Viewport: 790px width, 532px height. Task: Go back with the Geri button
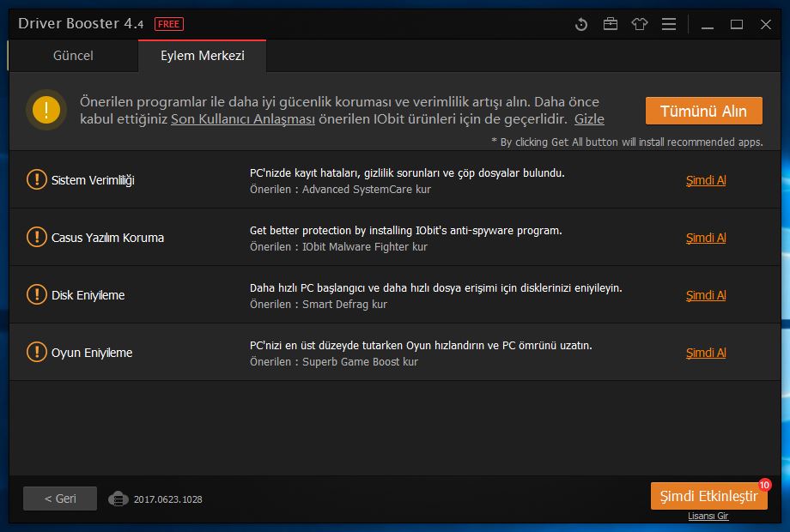pos(60,499)
